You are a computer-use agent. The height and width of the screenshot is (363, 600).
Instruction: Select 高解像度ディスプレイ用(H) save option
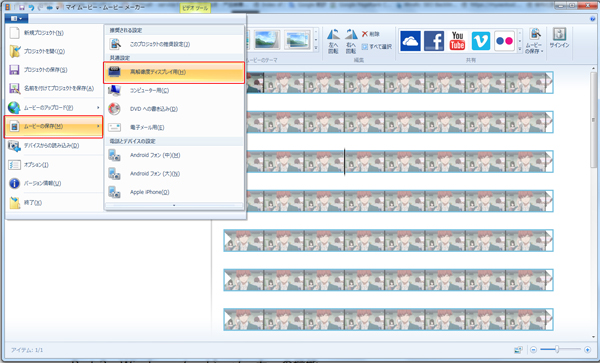tap(174, 72)
